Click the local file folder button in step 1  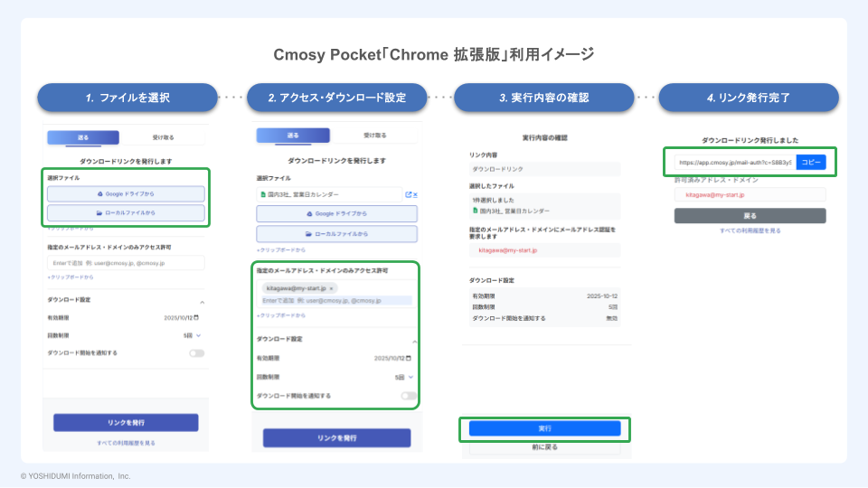pos(126,213)
